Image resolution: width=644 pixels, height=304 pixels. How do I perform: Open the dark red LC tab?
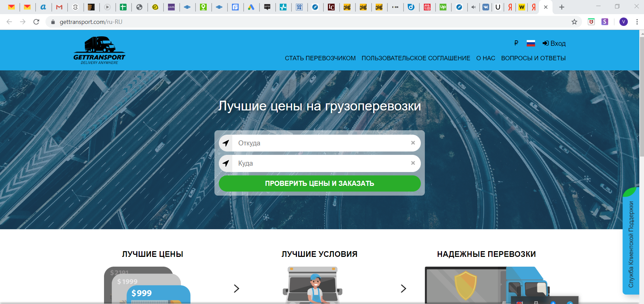tap(331, 7)
